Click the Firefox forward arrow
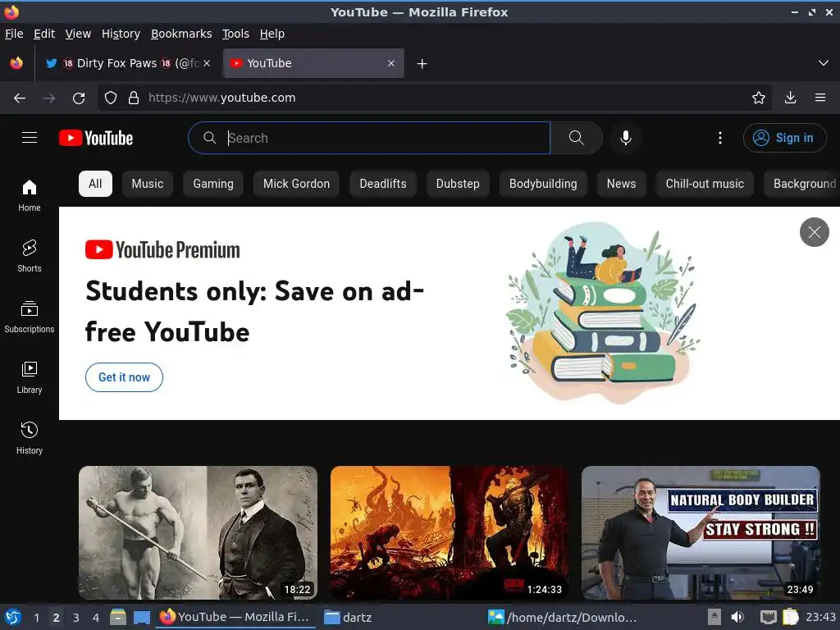Viewport: 840px width, 630px height. pos(49,98)
